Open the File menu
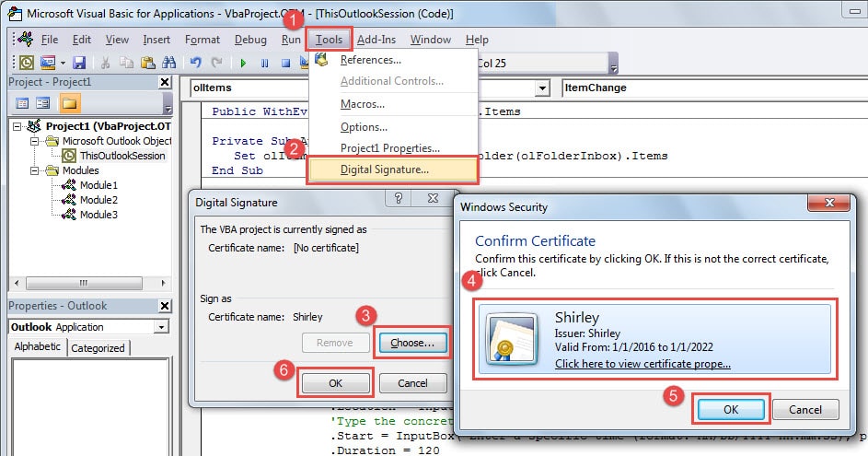 click(50, 40)
